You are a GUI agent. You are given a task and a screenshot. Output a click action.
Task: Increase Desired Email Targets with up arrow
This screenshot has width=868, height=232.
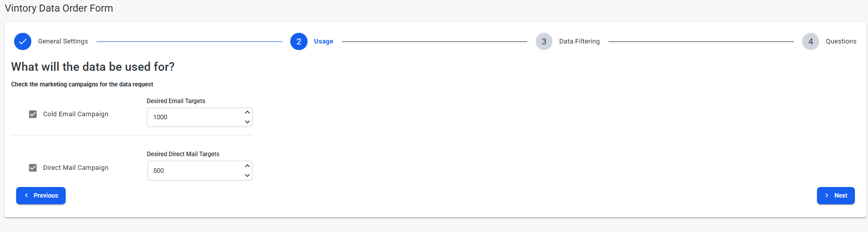pos(247,112)
